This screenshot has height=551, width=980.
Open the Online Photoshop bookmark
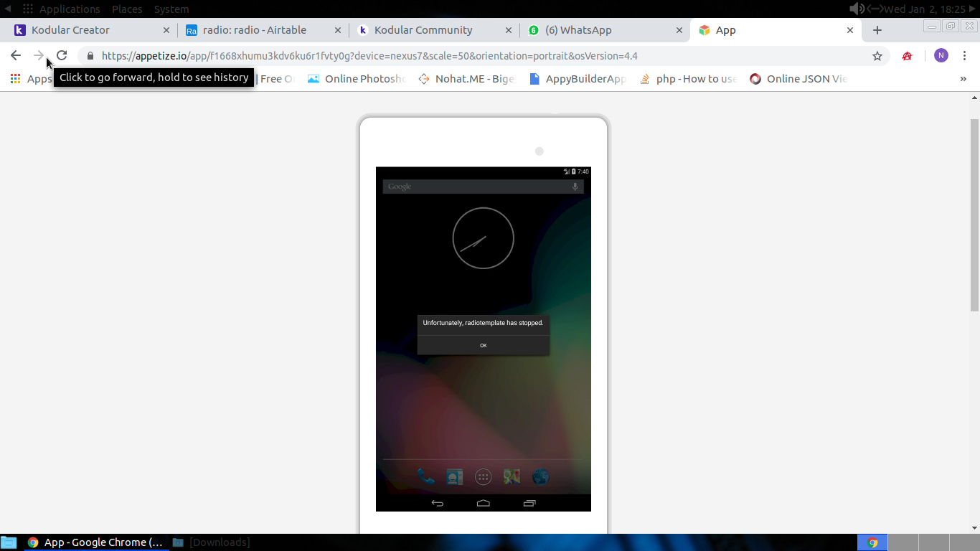pos(357,79)
